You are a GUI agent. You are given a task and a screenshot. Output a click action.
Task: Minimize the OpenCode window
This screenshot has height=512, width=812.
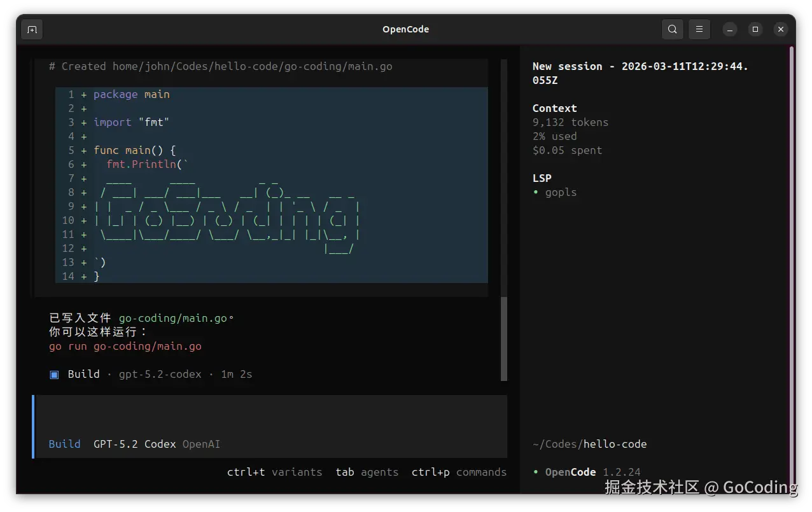(730, 29)
